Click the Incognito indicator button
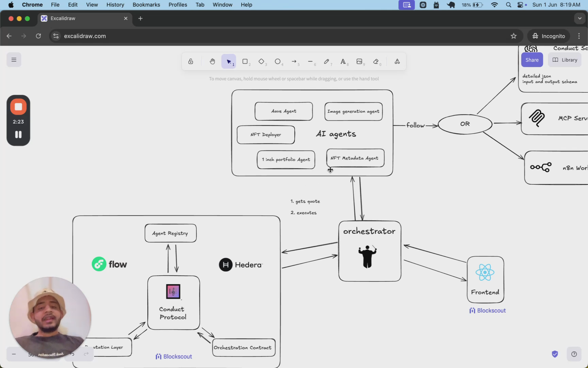Image resolution: width=588 pixels, height=368 pixels. tap(549, 36)
